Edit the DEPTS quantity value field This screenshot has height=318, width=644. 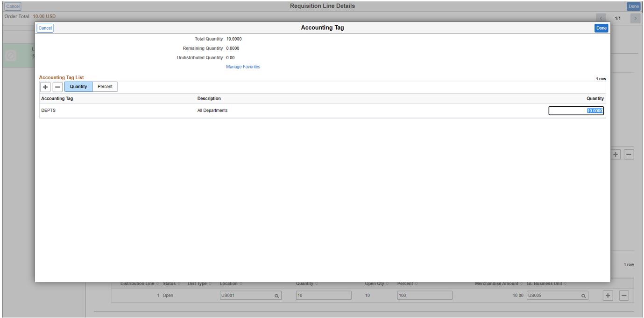pos(576,111)
